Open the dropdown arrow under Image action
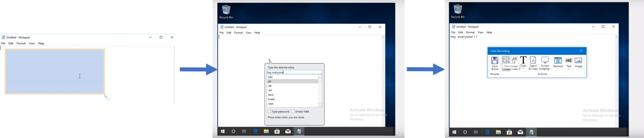Screen dimensions: 644x138 [578, 69]
